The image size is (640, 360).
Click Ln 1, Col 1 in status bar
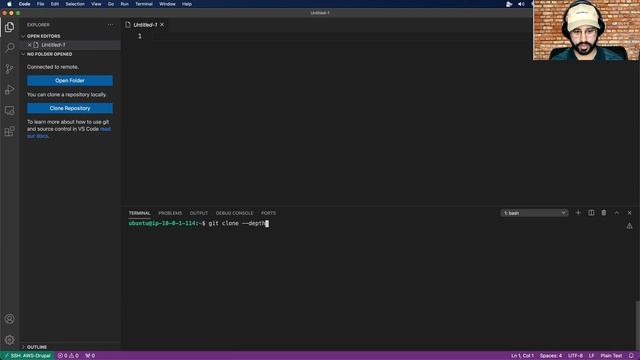[x=522, y=356]
